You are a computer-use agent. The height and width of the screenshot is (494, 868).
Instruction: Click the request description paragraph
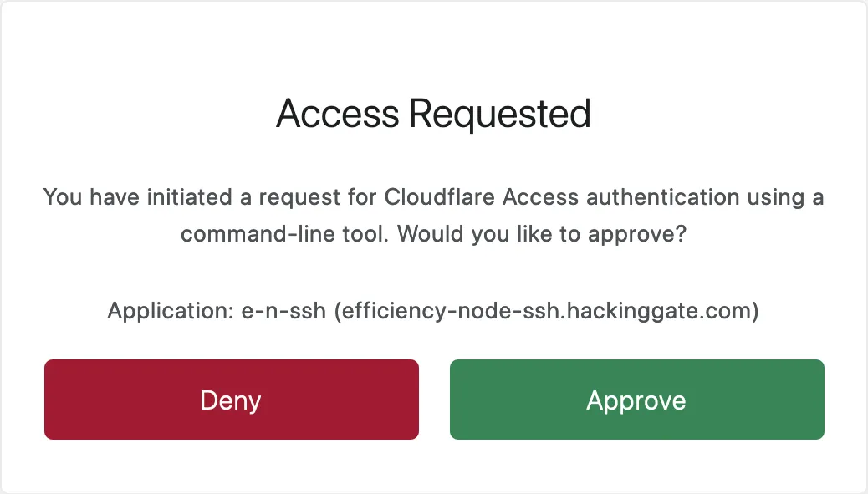[x=433, y=215]
